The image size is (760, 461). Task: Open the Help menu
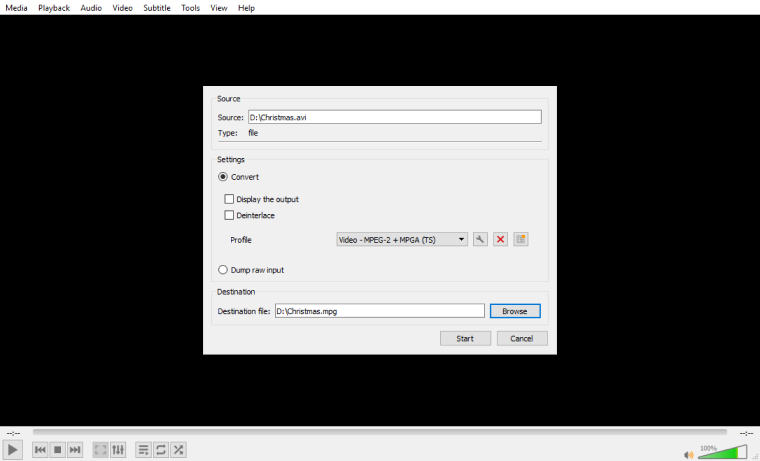[246, 8]
